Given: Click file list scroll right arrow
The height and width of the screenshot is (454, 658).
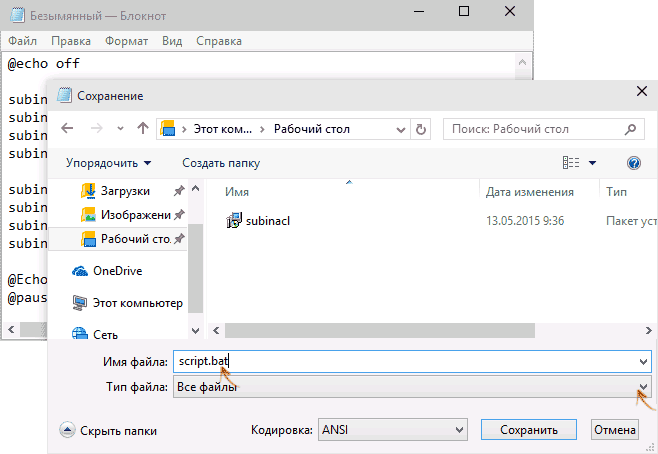Looking at the screenshot, I should pyautogui.click(x=649, y=330).
